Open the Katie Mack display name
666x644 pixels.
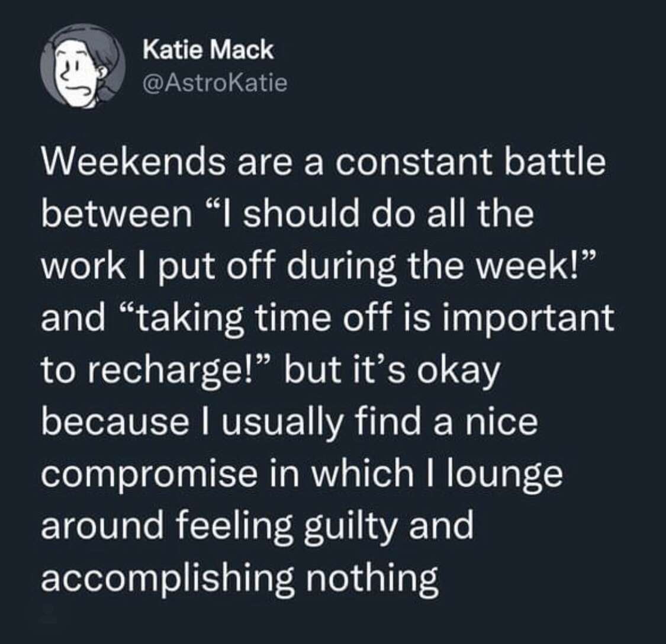(208, 50)
